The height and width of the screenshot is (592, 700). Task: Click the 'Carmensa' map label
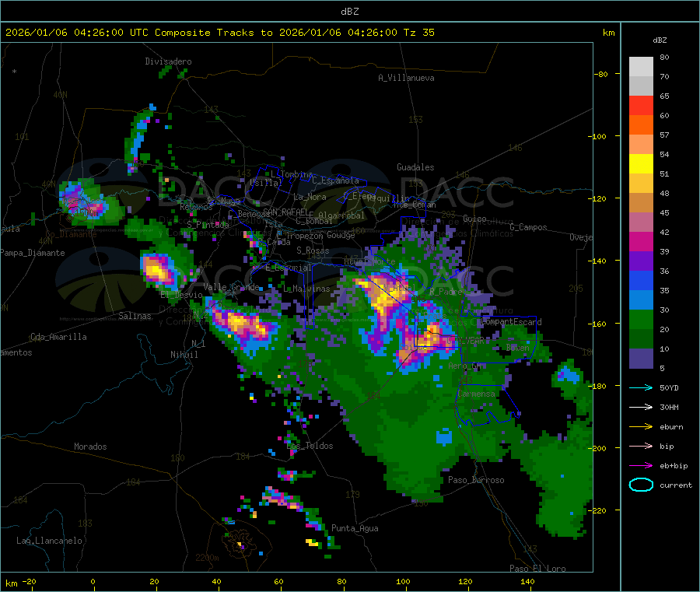click(x=476, y=394)
